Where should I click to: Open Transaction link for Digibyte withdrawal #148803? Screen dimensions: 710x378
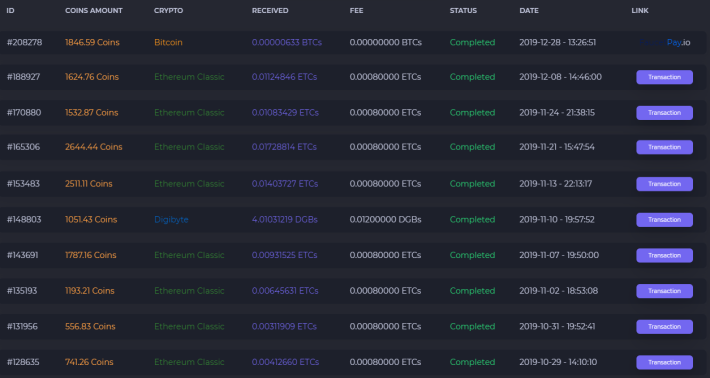pyautogui.click(x=664, y=220)
